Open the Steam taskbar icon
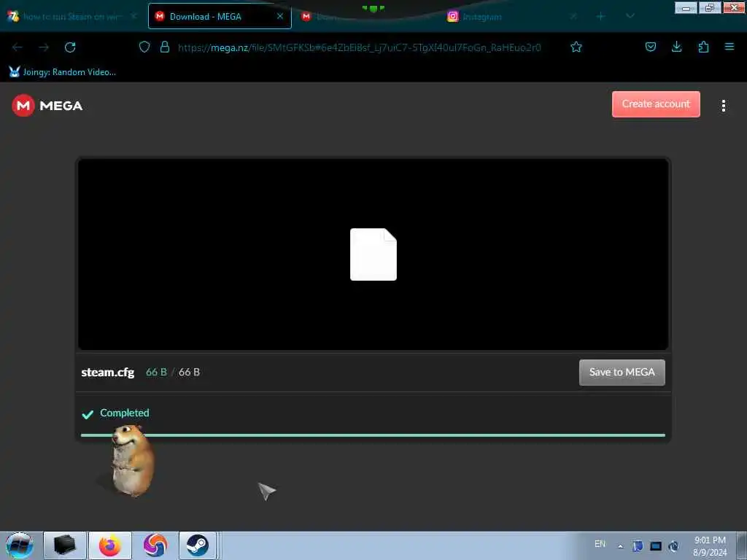Image resolution: width=747 pixels, height=560 pixels. point(197,545)
